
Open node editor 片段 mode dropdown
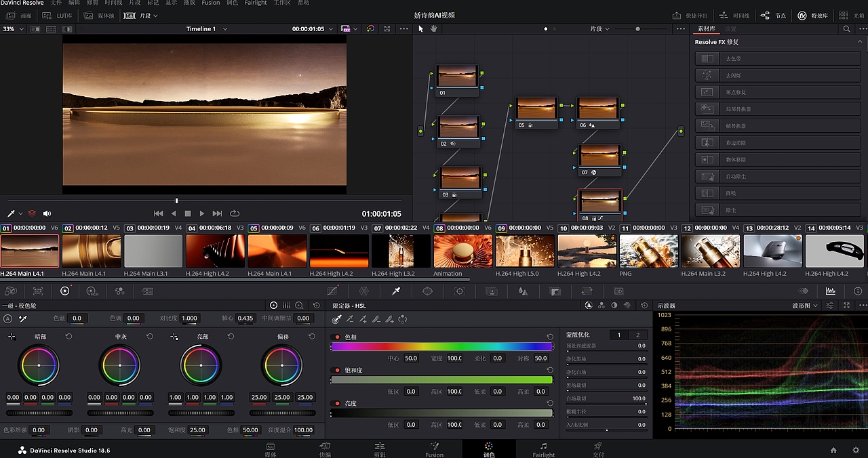point(599,29)
